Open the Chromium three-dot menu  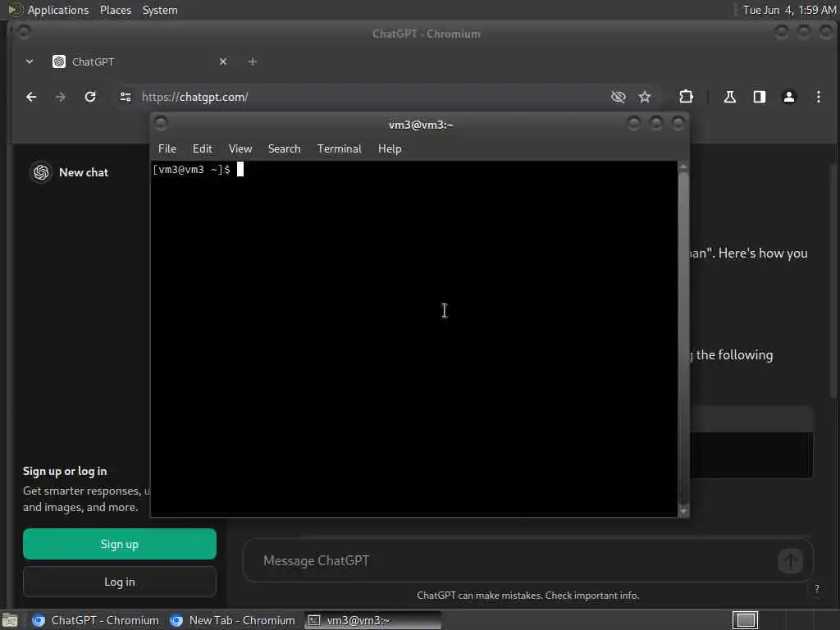pyautogui.click(x=818, y=97)
